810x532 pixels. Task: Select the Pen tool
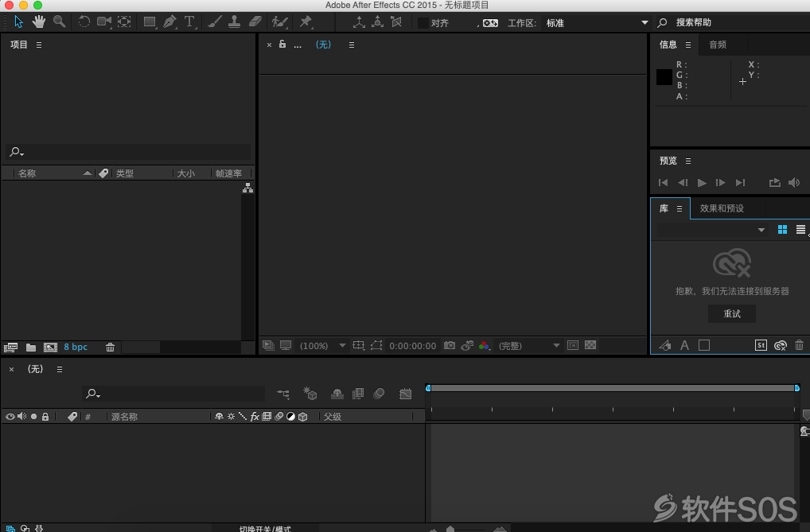click(x=169, y=21)
